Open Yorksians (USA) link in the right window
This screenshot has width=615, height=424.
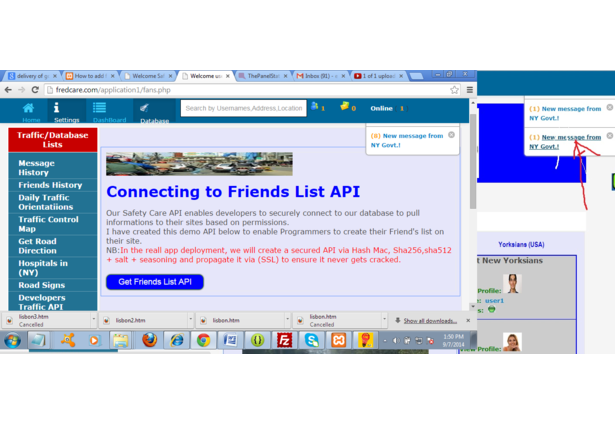click(x=521, y=244)
